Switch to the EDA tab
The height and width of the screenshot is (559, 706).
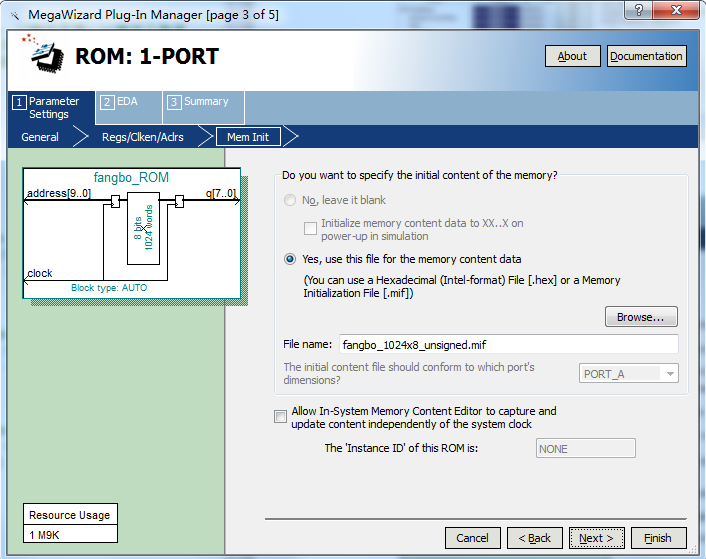point(128,102)
